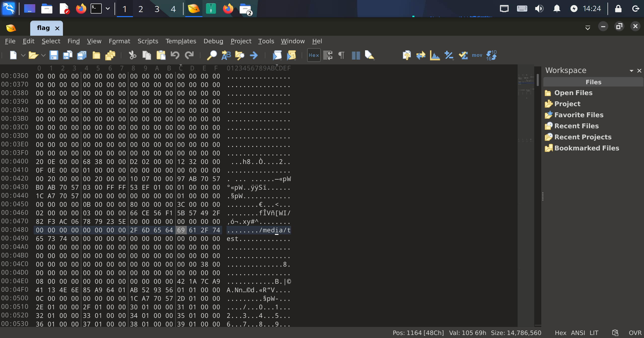Open Bookmarked Files in Workspace
This screenshot has height=338, width=644.
[x=586, y=148]
